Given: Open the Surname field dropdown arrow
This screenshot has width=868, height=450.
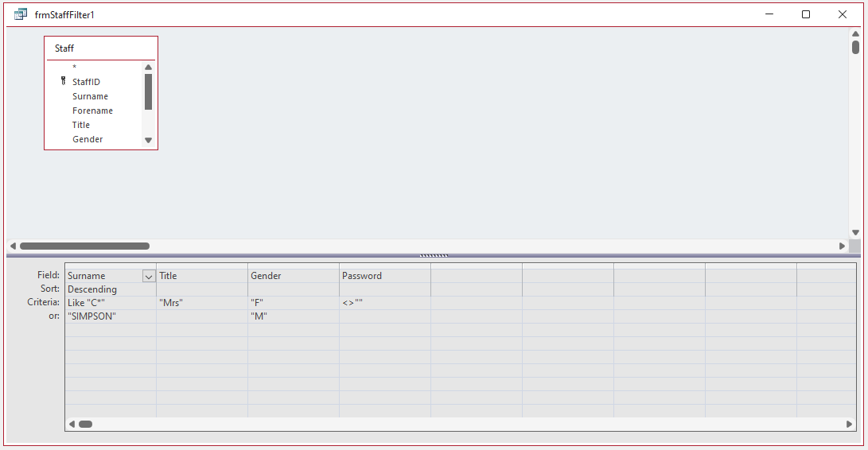Looking at the screenshot, I should (149, 276).
